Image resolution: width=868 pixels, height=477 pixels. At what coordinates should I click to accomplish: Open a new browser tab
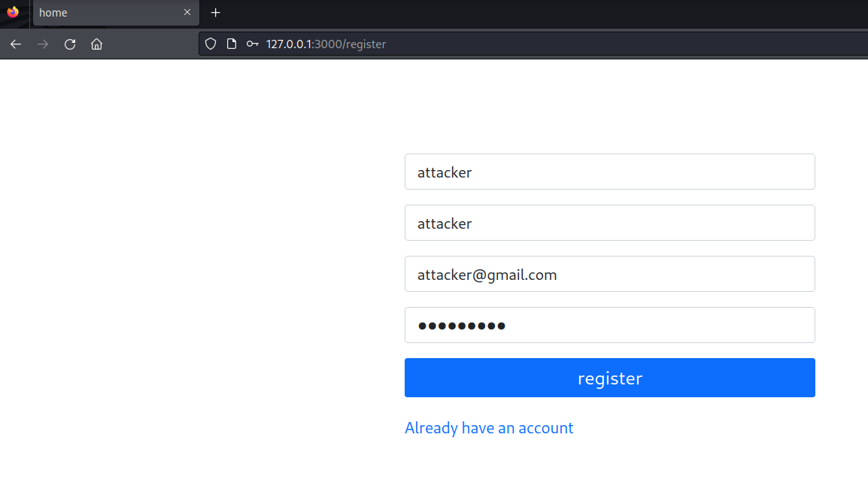point(216,12)
